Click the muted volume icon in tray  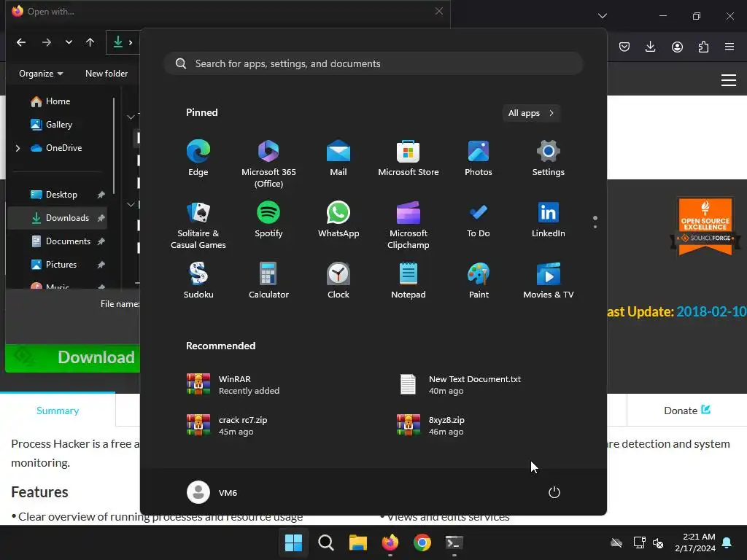(x=659, y=542)
